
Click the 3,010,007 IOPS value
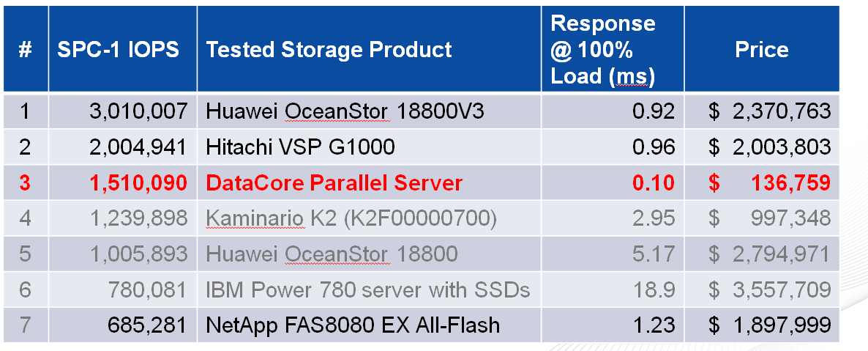pyautogui.click(x=138, y=111)
